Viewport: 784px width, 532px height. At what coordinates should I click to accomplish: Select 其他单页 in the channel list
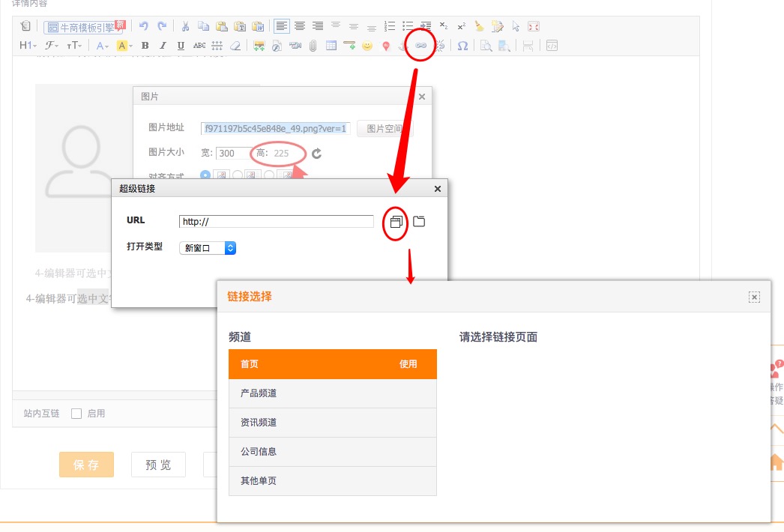[x=333, y=481]
